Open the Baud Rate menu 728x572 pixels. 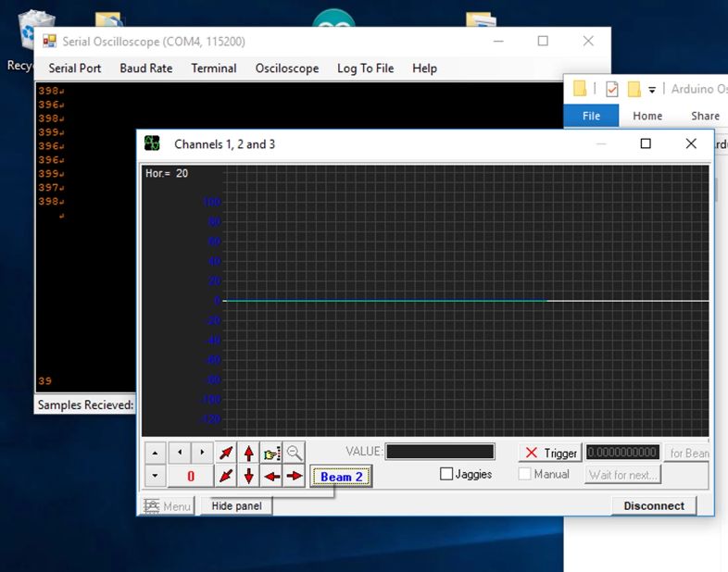point(146,68)
